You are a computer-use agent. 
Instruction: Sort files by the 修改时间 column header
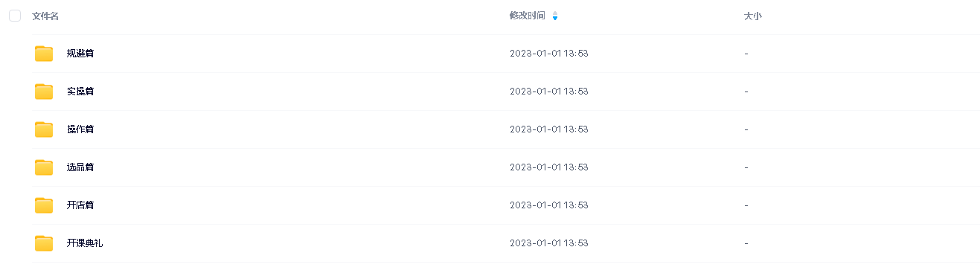[x=527, y=16]
